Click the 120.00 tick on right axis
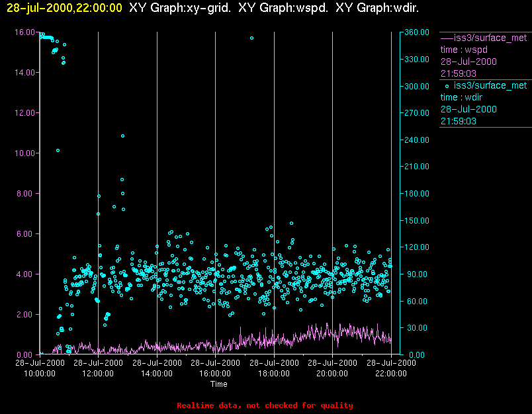Screen dimensions: 532x414 coord(417,247)
